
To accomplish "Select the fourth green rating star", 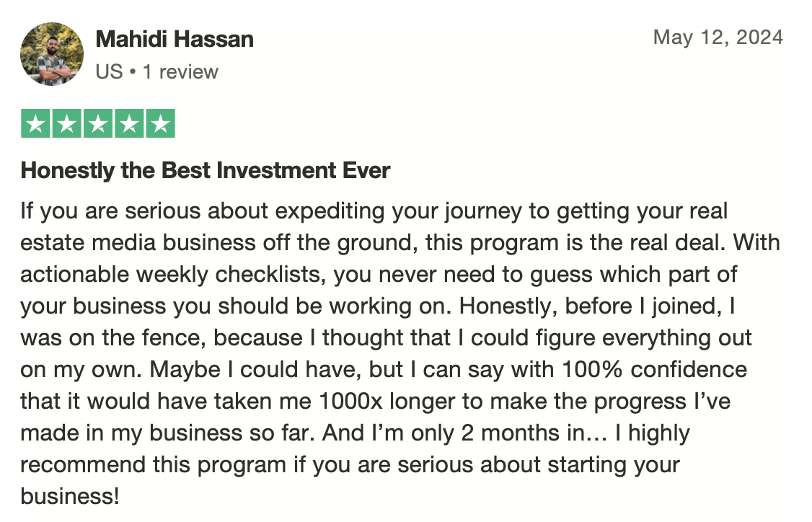I will point(130,123).
